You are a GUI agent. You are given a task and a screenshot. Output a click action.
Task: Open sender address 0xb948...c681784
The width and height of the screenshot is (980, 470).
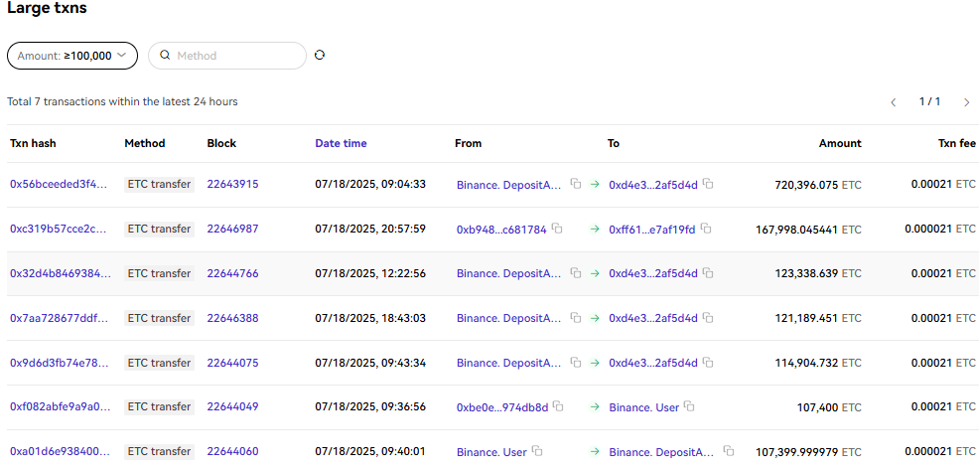[501, 230]
